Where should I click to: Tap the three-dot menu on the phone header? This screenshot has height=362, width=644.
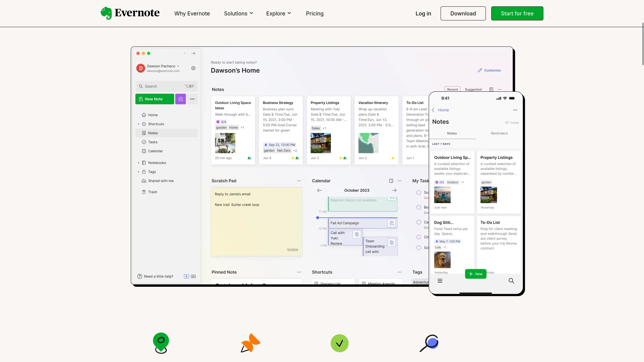tap(515, 110)
